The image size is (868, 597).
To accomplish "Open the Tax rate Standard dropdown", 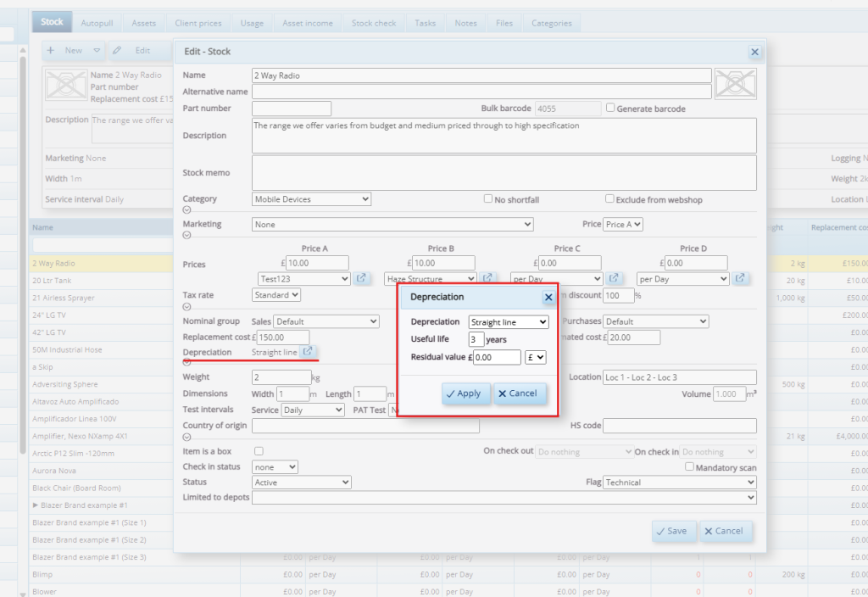I will coord(276,294).
